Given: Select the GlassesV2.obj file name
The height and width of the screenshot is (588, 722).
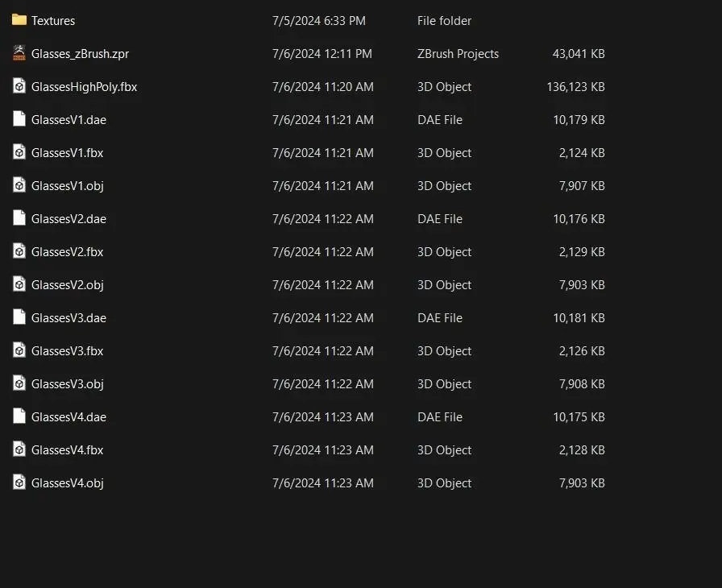Looking at the screenshot, I should [x=68, y=284].
